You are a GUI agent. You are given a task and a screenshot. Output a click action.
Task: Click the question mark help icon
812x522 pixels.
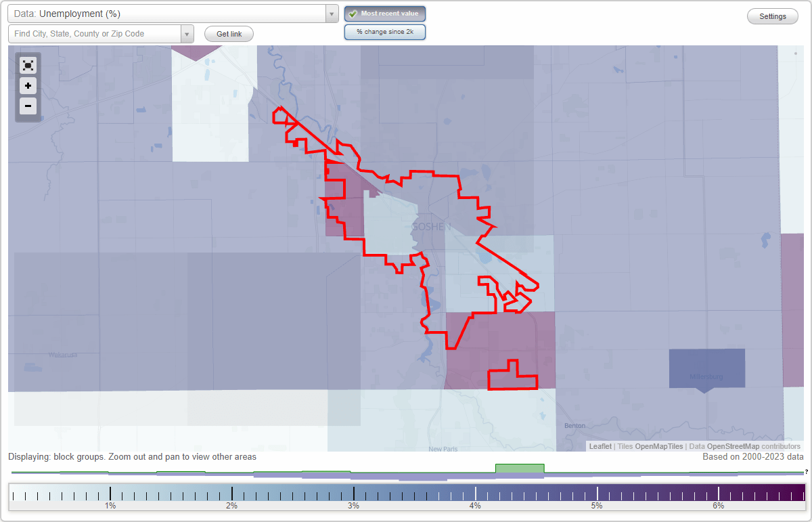coord(807,472)
